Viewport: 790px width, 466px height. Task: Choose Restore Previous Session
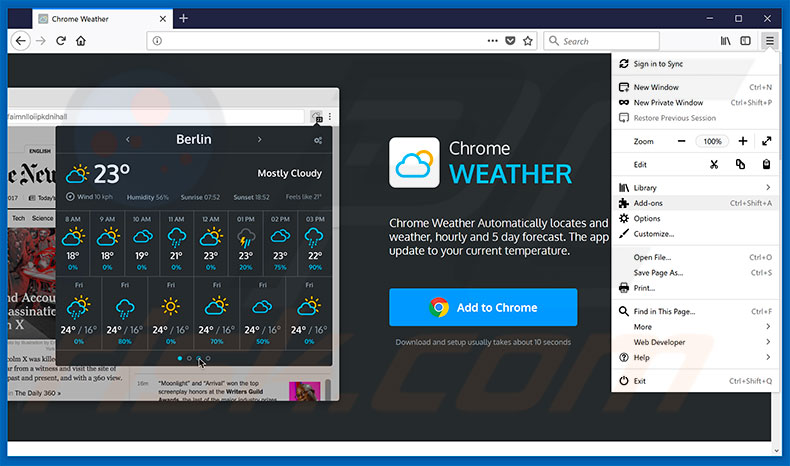(695, 118)
